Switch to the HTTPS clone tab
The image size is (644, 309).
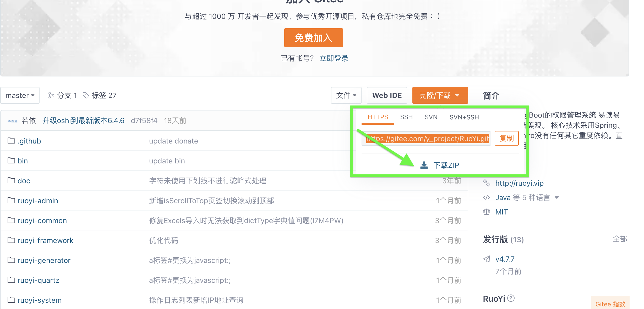[x=378, y=117]
